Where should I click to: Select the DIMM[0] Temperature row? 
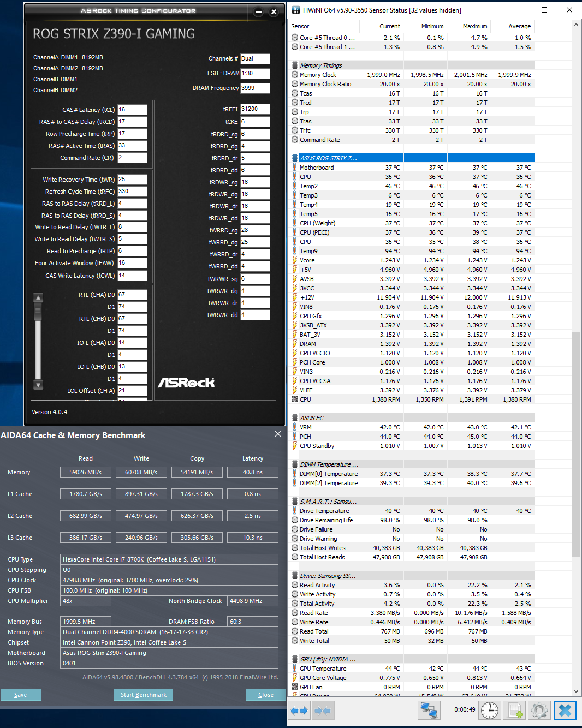(x=412, y=474)
